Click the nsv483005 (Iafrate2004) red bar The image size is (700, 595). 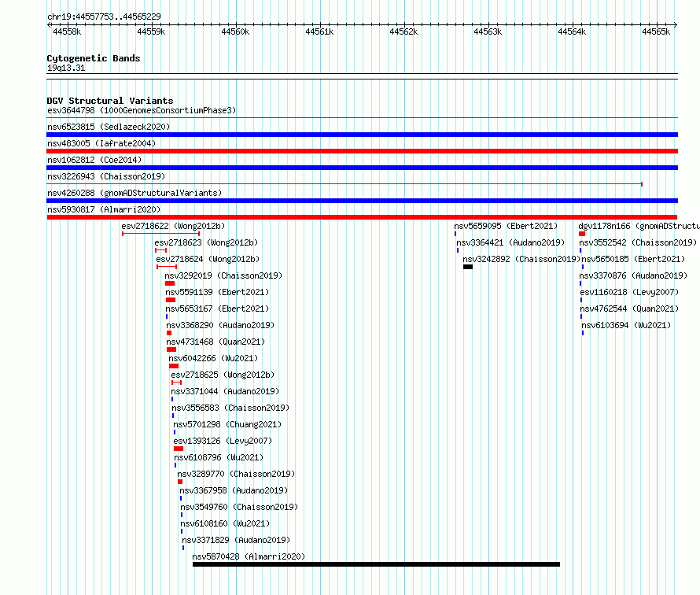click(x=362, y=151)
